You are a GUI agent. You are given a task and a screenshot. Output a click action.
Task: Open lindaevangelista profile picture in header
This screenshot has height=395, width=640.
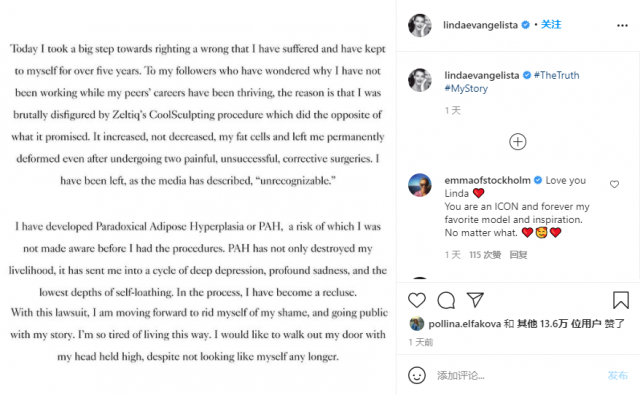(x=420, y=25)
